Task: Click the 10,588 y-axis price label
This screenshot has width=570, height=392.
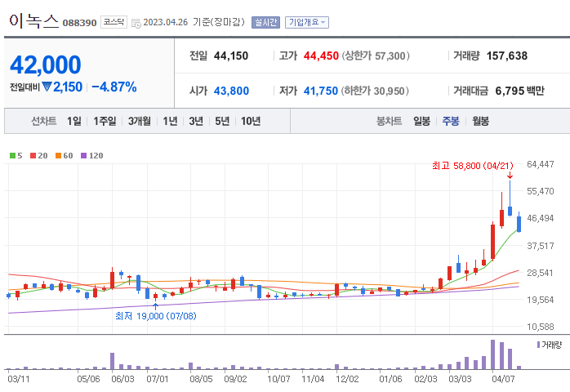Action: pyautogui.click(x=540, y=327)
